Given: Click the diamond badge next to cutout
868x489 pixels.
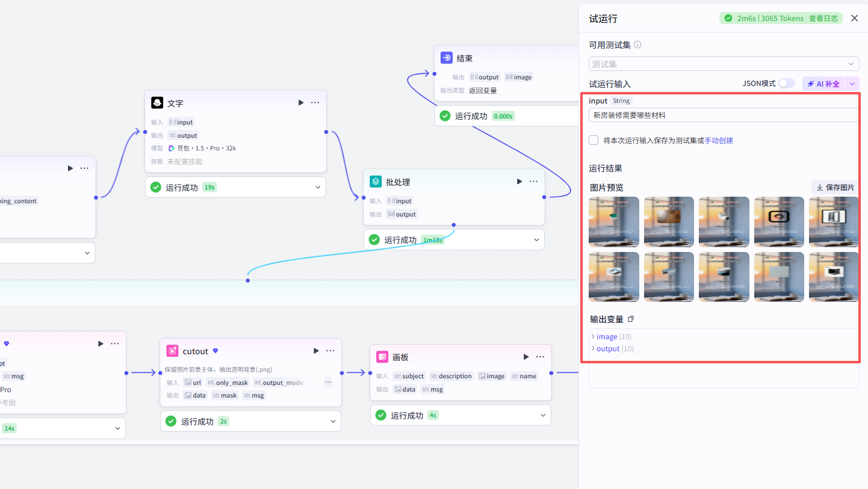Looking at the screenshot, I should [215, 351].
